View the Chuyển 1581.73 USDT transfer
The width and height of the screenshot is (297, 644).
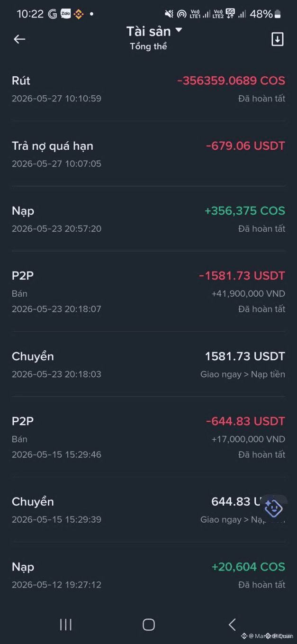point(148,364)
